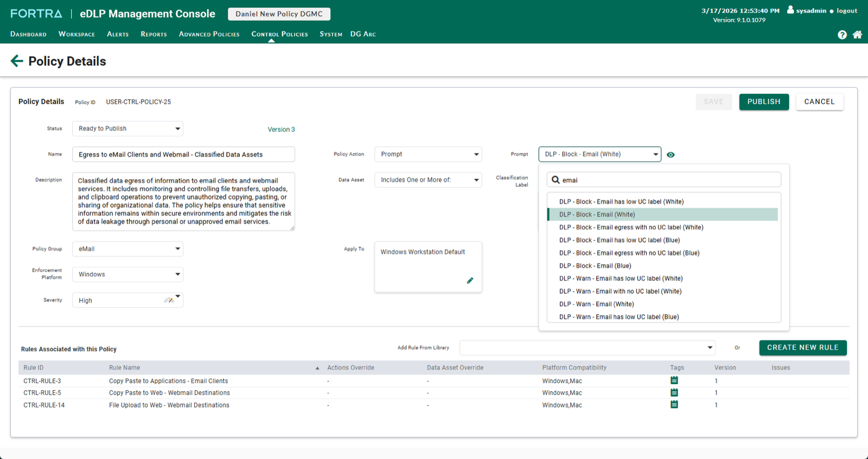Click Daniel New Policy DGMC button
Viewport: 868px width, 459px height.
pos(279,14)
